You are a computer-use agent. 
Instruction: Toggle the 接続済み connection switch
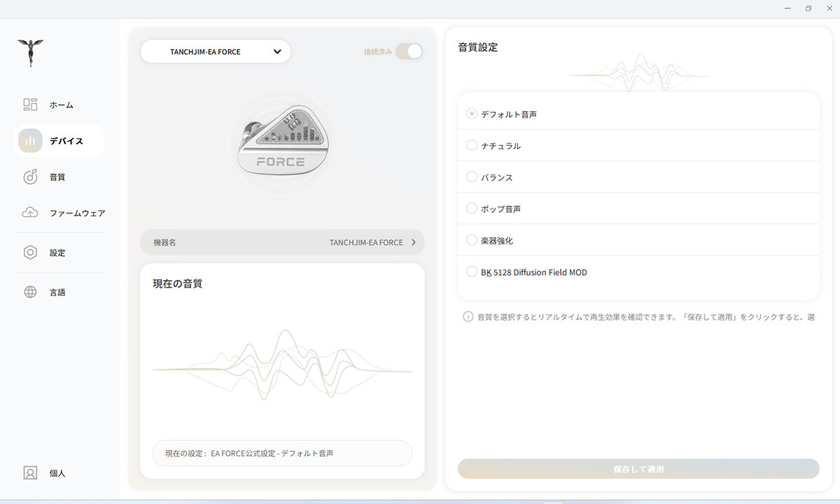(409, 51)
